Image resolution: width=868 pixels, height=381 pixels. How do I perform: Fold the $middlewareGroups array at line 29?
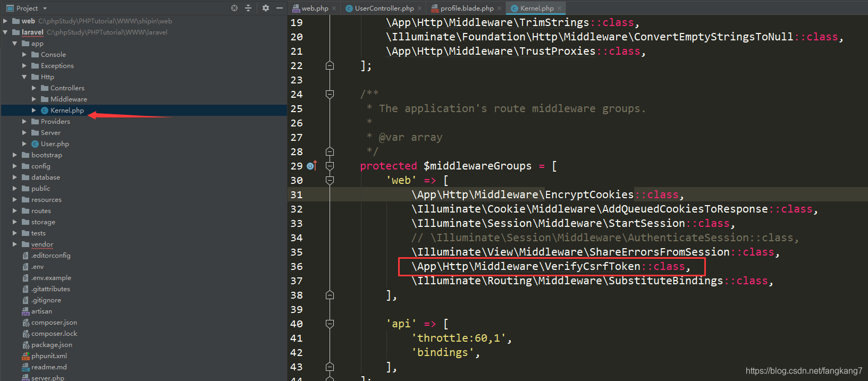pyautogui.click(x=330, y=166)
